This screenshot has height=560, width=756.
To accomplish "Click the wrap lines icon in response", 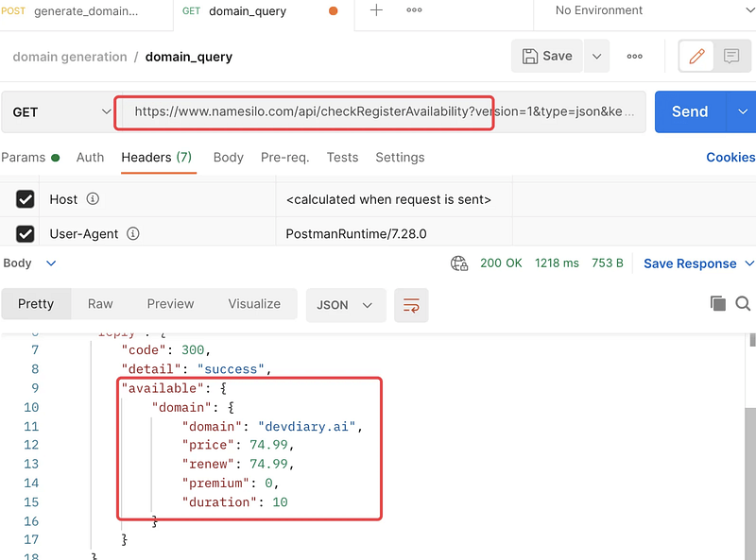I will (411, 305).
